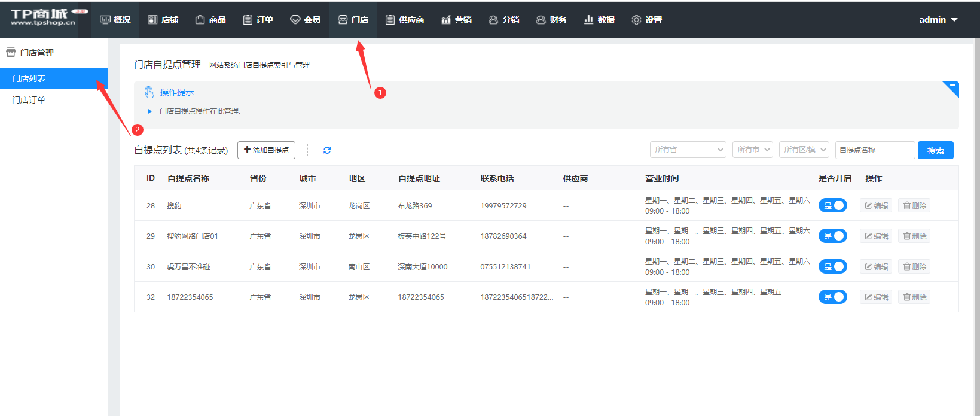Open the 营销 marketing section
This screenshot has width=980, height=416.
pos(456,20)
